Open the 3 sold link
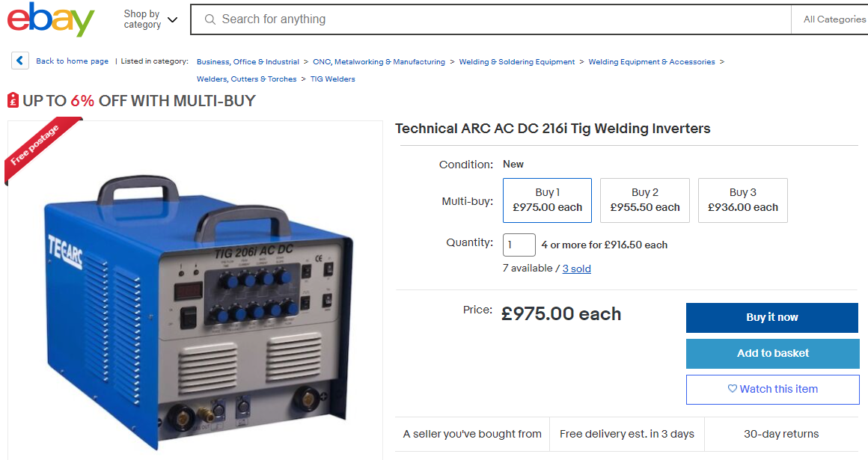 576,269
